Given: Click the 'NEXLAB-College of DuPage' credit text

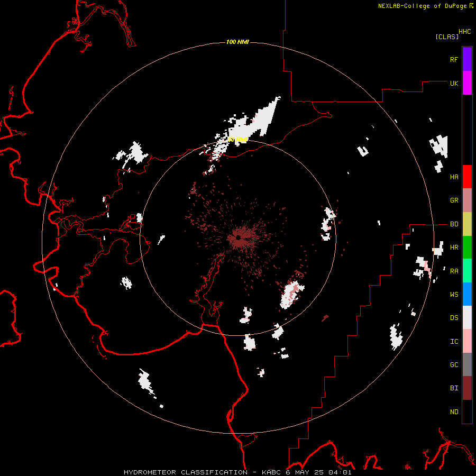Looking at the screenshot, I should coord(422,6).
